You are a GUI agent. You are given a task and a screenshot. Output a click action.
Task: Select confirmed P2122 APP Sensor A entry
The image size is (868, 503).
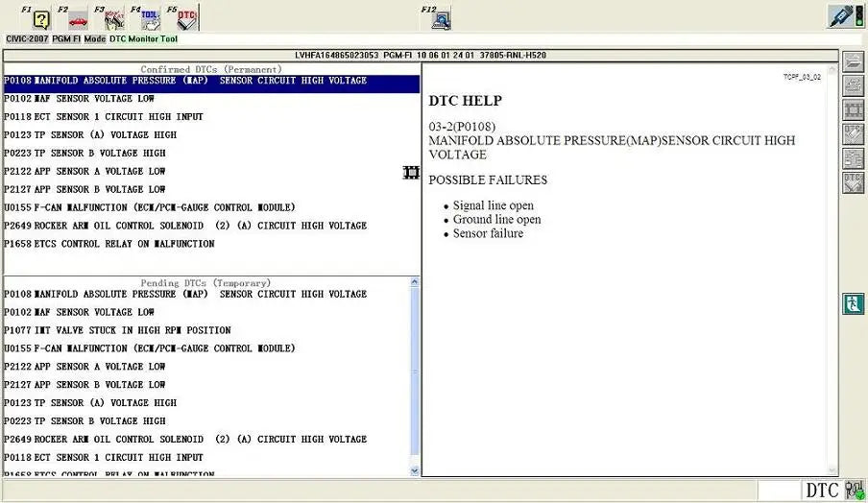[85, 171]
